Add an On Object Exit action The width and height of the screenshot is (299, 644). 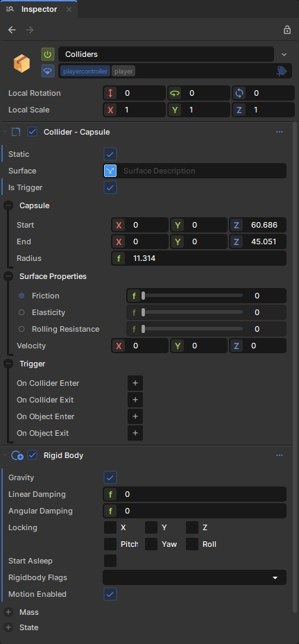[x=135, y=433]
